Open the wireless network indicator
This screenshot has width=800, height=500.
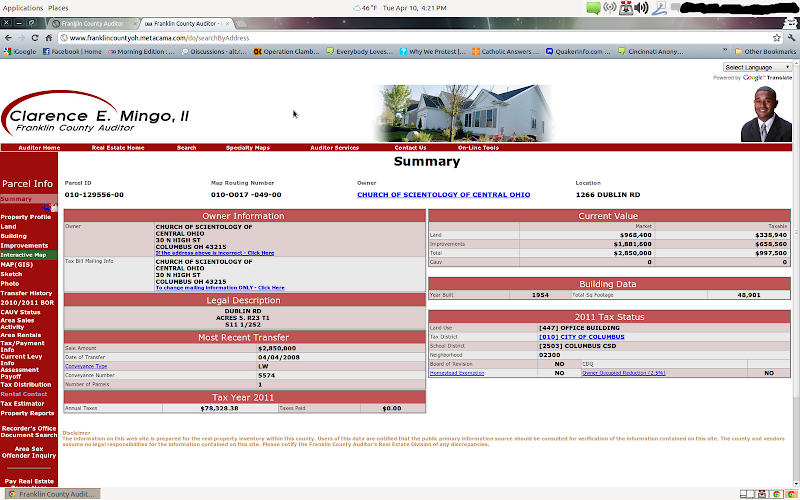pos(610,8)
